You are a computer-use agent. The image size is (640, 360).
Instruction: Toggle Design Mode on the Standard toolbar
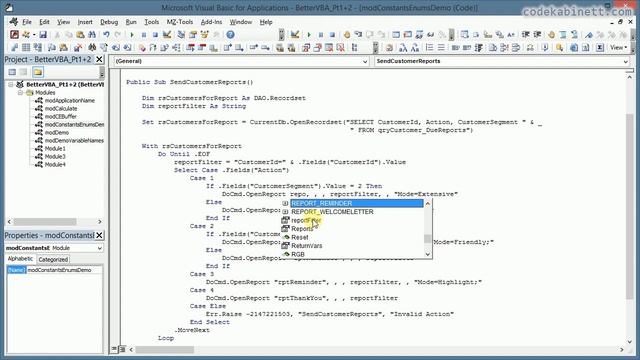coord(167,35)
